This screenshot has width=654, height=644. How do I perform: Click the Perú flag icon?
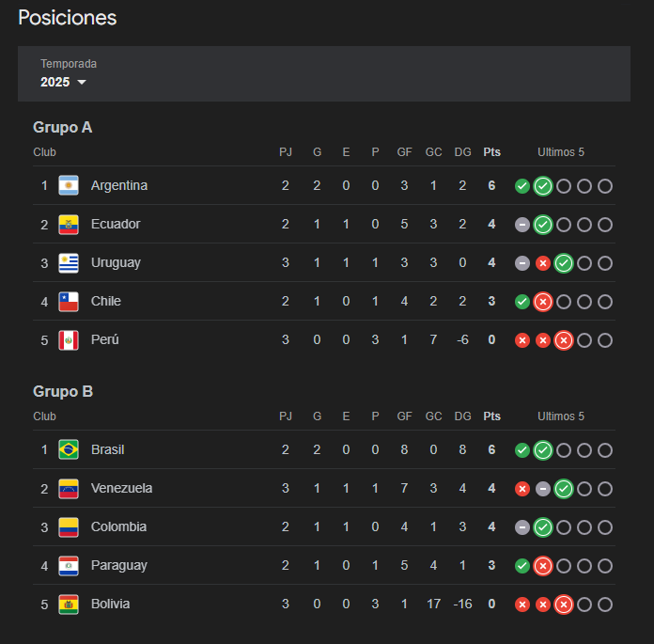(x=69, y=340)
